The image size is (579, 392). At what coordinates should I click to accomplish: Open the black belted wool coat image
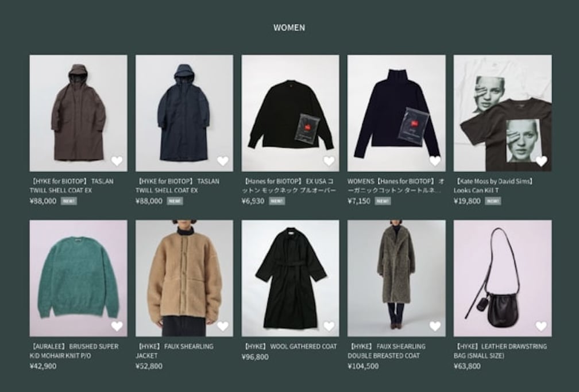tap(290, 278)
